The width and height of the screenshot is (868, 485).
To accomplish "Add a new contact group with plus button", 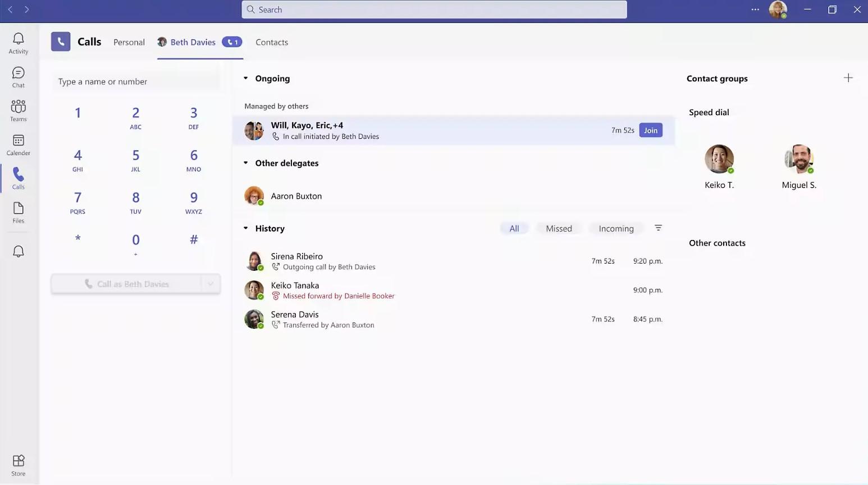I will coord(848,78).
